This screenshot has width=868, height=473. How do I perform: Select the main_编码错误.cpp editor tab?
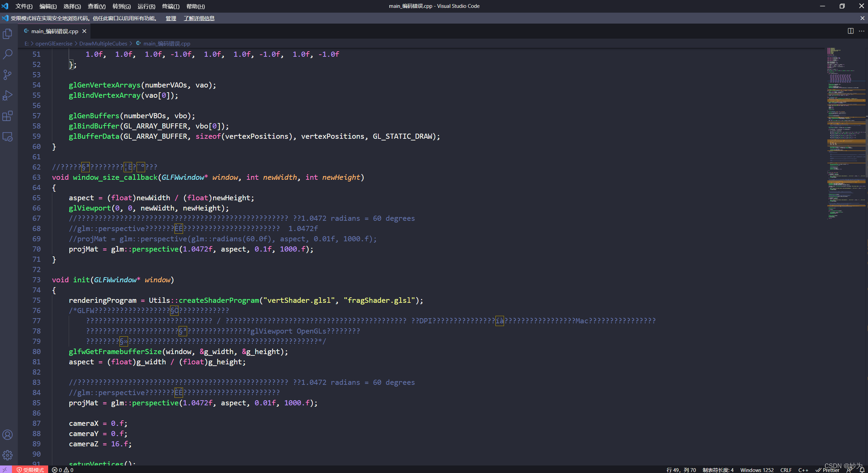pos(55,31)
